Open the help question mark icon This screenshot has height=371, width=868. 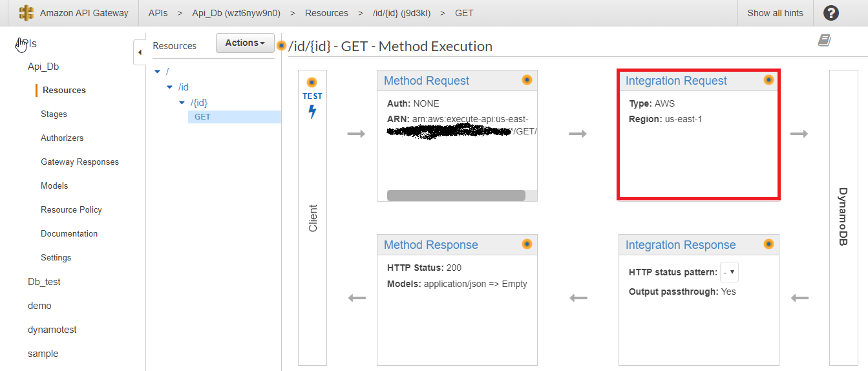pos(831,13)
